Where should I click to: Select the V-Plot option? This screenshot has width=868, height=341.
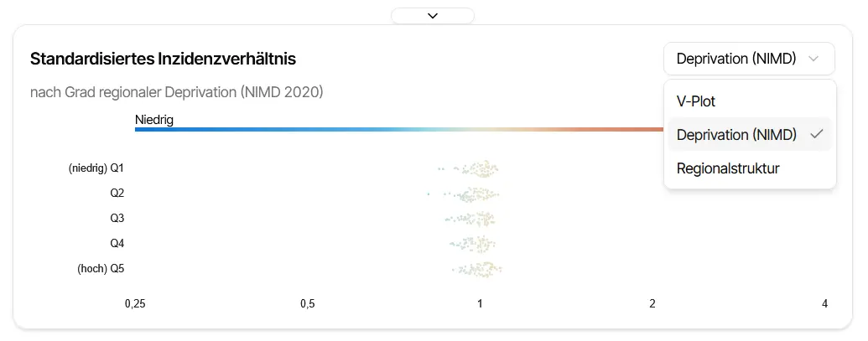(696, 101)
